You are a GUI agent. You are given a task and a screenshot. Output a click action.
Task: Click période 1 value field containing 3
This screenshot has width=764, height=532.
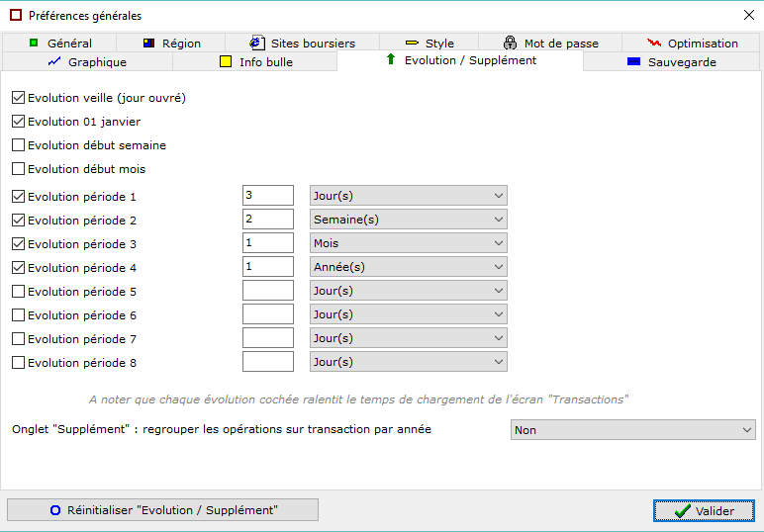268,195
